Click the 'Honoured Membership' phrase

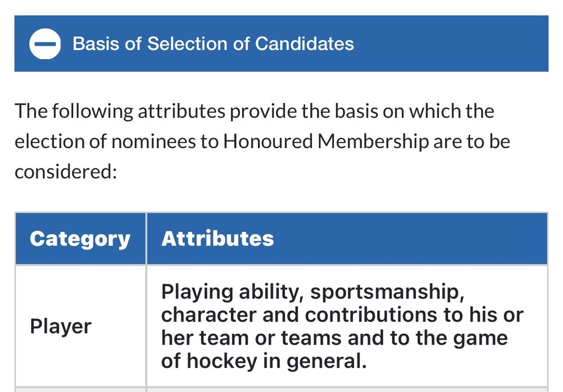point(326,141)
